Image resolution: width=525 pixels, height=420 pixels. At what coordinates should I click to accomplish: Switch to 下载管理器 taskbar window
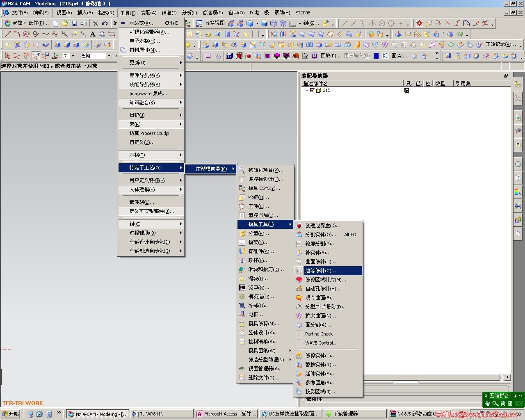pyautogui.click(x=354, y=414)
